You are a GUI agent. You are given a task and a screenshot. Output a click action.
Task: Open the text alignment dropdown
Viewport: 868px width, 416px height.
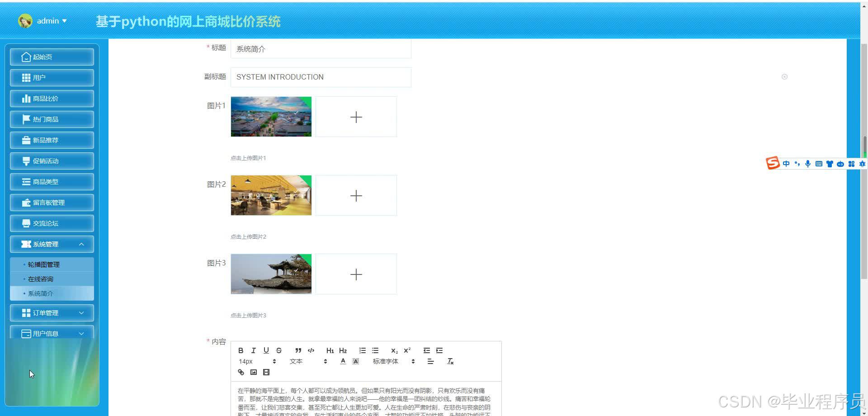point(430,361)
